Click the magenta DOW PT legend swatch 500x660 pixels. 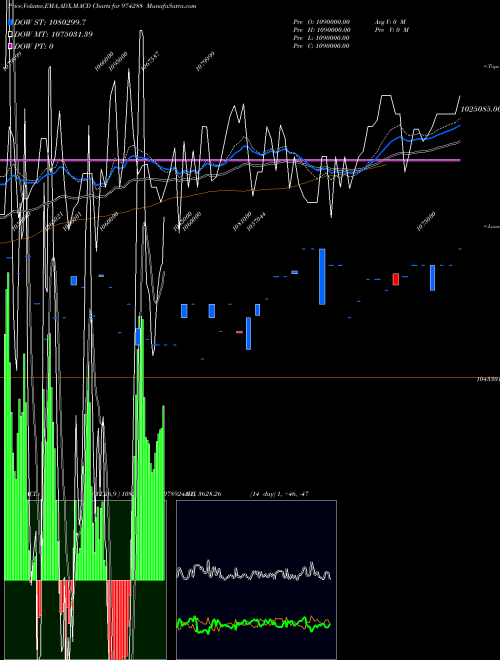pos(11,46)
